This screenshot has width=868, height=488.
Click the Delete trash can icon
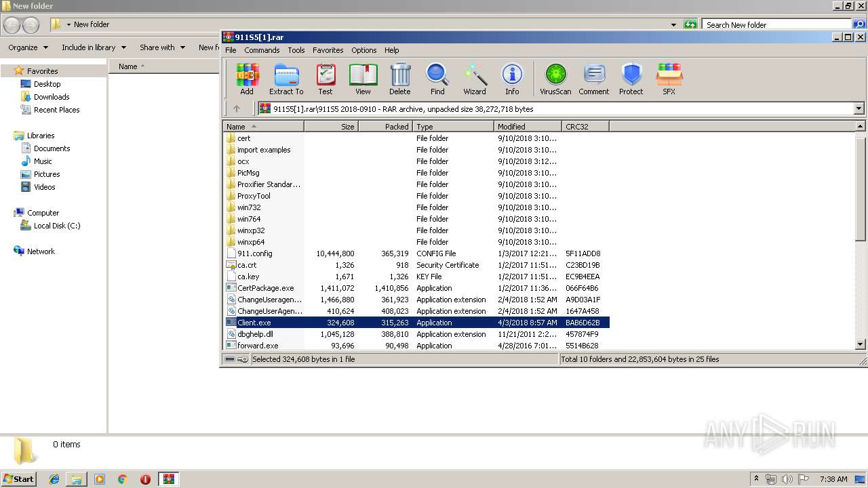pyautogui.click(x=400, y=79)
